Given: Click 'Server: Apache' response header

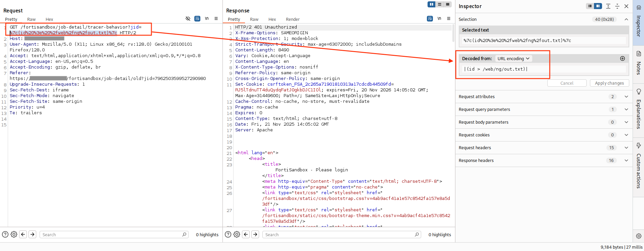Looking at the screenshot, I should pos(254,130).
